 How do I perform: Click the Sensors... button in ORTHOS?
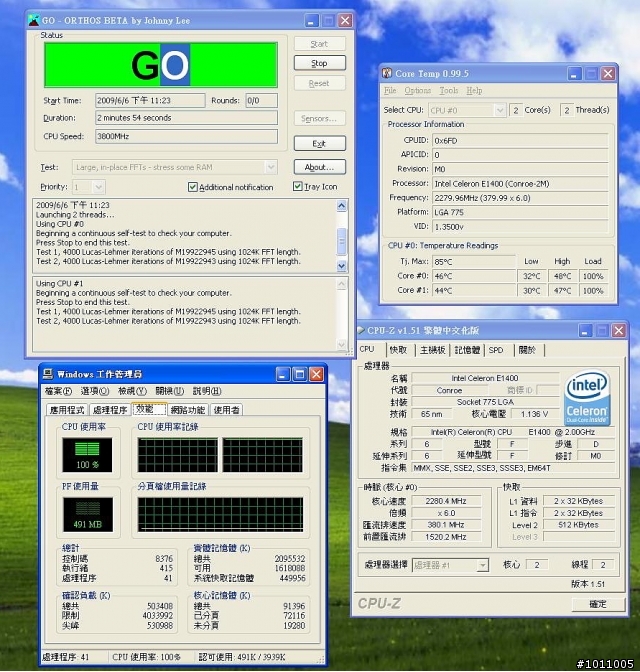tap(319, 118)
